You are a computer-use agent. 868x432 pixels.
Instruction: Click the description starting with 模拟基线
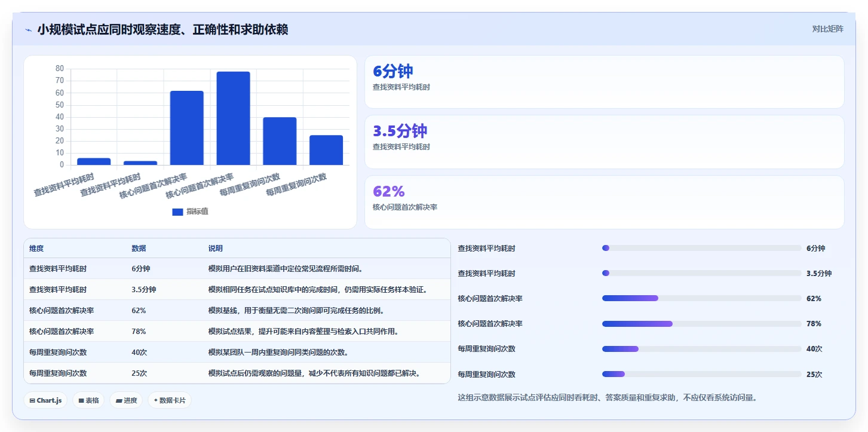[x=297, y=311]
